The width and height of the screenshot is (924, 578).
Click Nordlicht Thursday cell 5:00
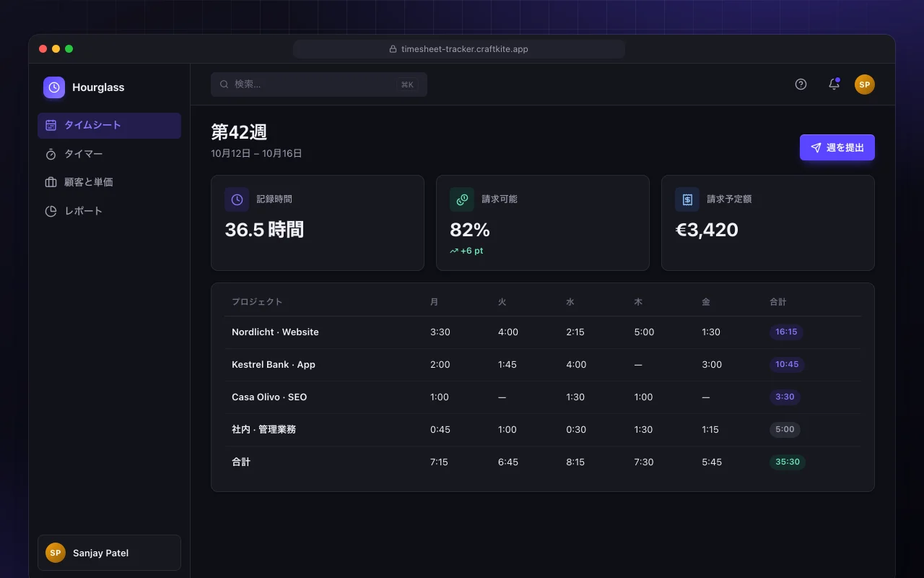(644, 332)
